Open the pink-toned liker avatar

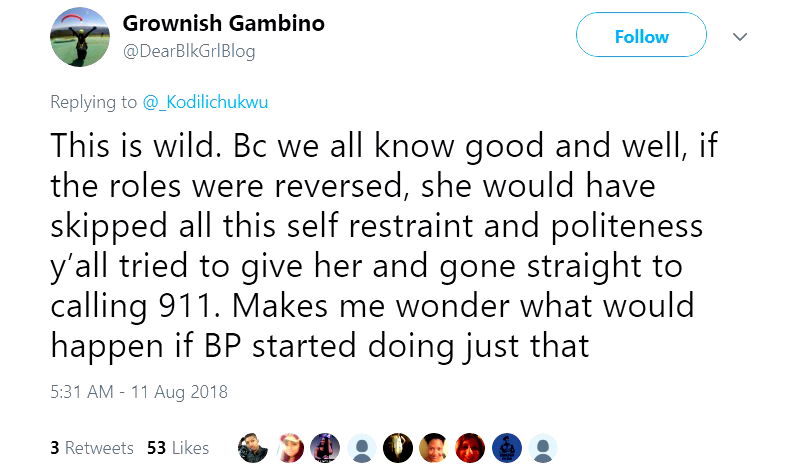click(289, 448)
